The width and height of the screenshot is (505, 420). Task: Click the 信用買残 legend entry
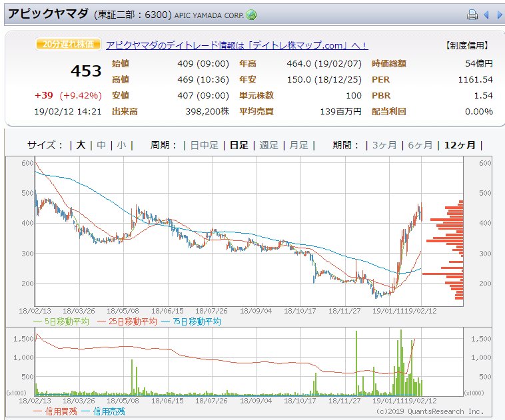tap(55, 411)
